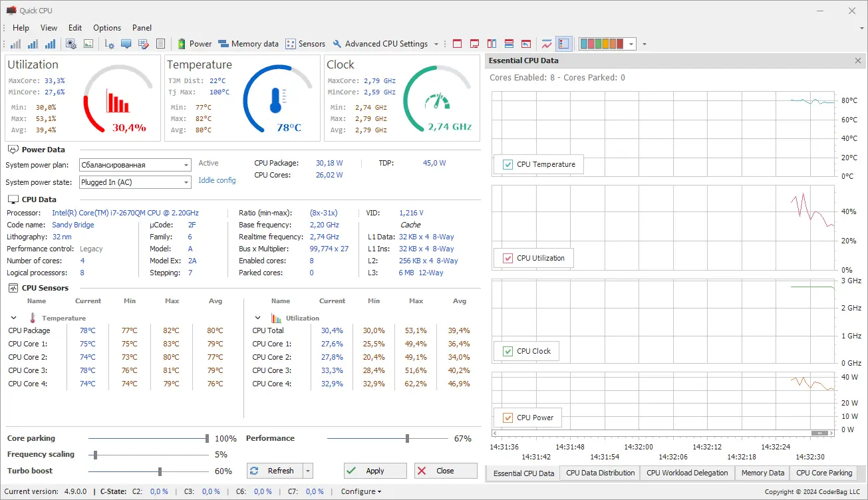
Task: Click the full-level signal bars toolbar icon
Action: [50, 44]
